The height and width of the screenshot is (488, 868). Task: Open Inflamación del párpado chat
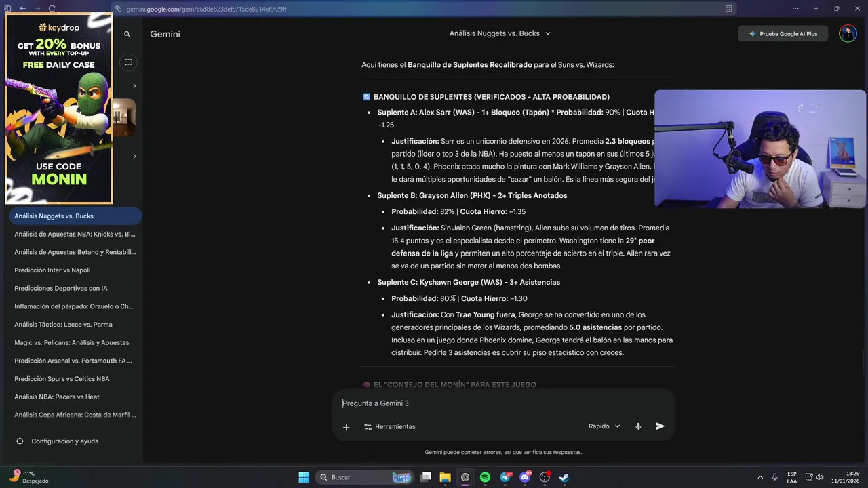tap(75, 306)
